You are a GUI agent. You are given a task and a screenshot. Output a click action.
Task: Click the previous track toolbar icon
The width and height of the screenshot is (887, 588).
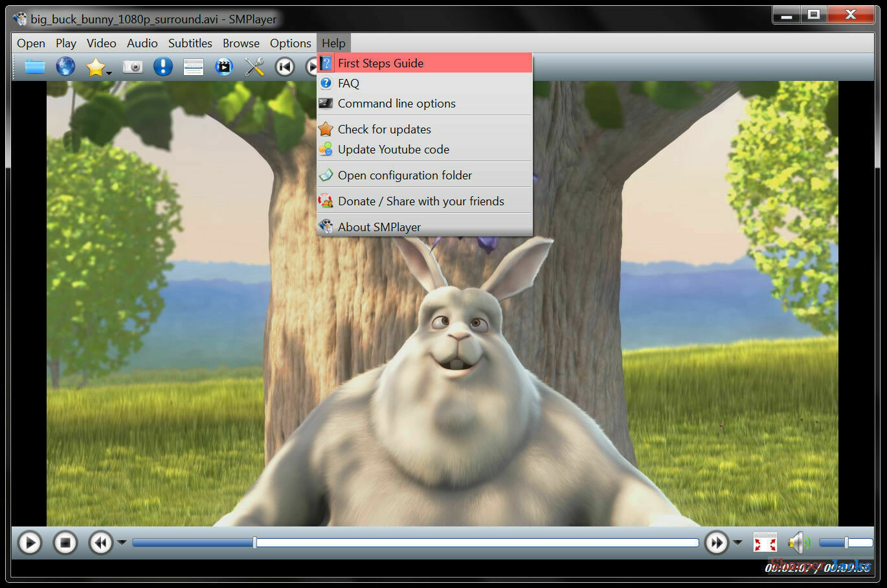coord(285,67)
